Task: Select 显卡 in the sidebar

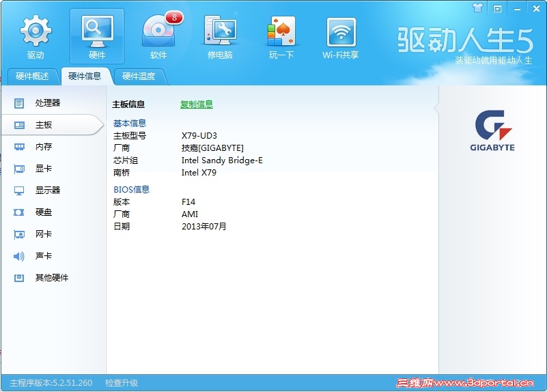Action: point(44,169)
